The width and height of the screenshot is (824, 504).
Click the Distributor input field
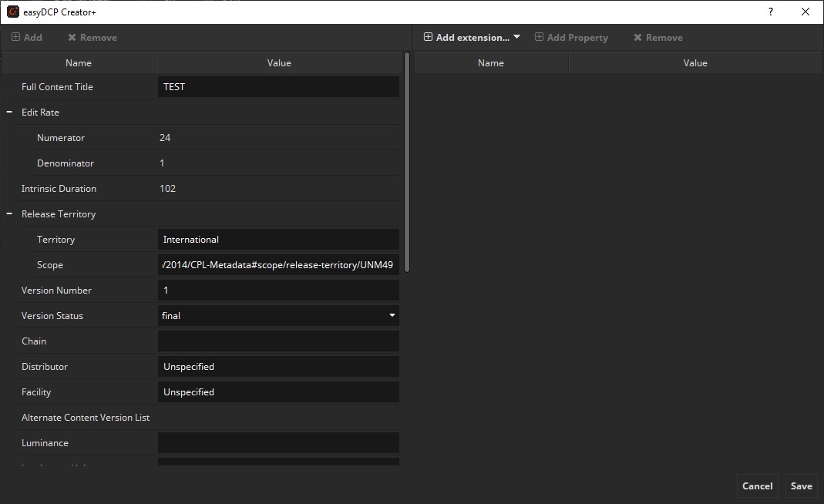click(278, 367)
